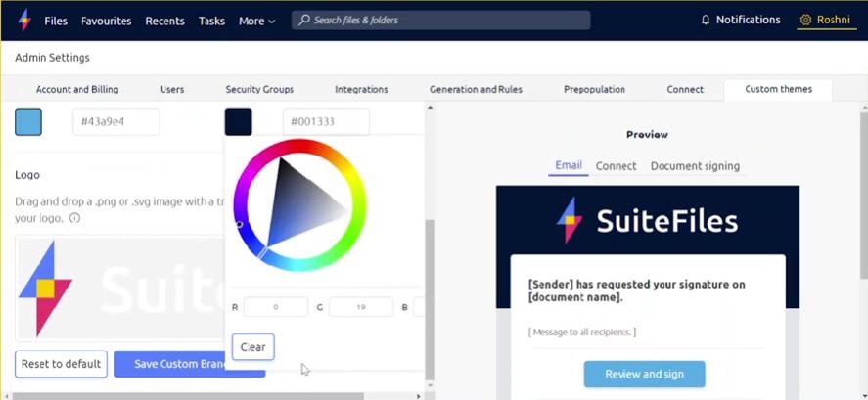Select the Connect preview tab
The width and height of the screenshot is (868, 400).
(617, 166)
